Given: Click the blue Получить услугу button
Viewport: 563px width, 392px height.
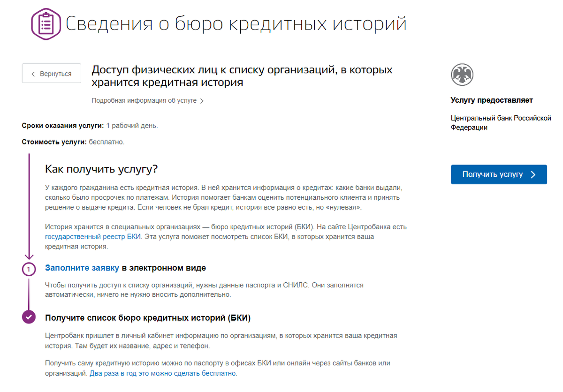Looking at the screenshot, I should point(499,174).
